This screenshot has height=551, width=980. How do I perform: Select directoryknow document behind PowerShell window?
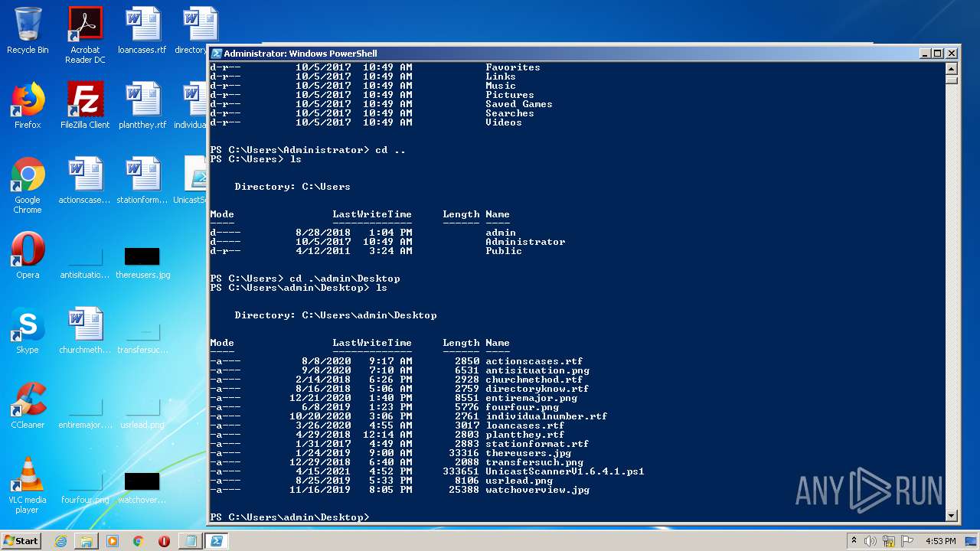194,31
